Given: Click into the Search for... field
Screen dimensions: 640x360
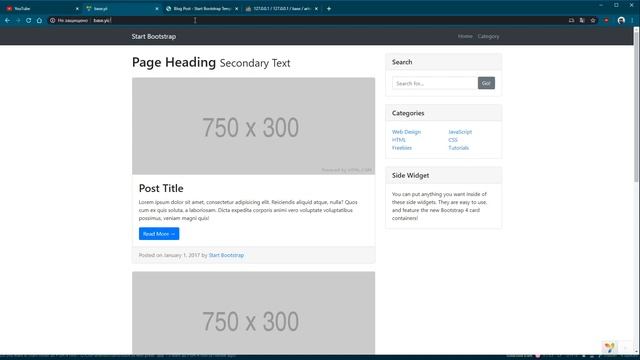Looking at the screenshot, I should coord(435,83).
